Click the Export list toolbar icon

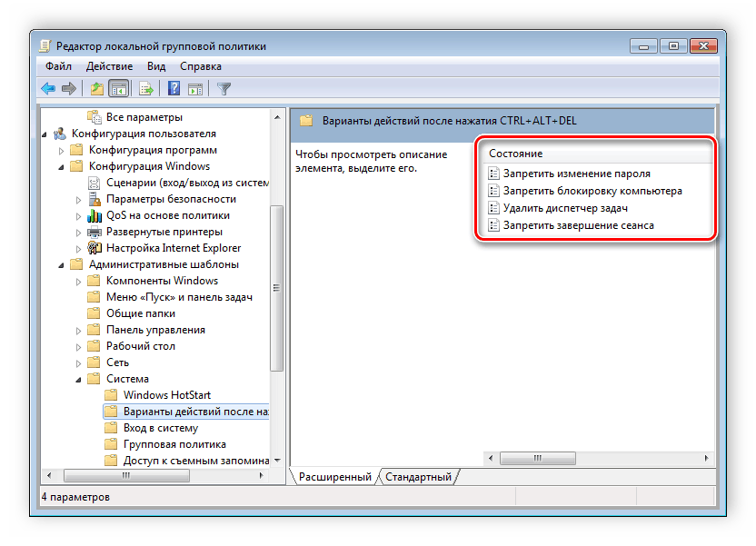coord(145,89)
